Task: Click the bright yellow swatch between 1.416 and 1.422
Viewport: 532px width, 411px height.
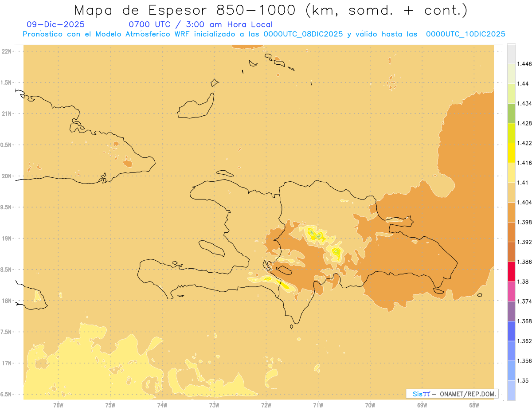Action: [511, 153]
